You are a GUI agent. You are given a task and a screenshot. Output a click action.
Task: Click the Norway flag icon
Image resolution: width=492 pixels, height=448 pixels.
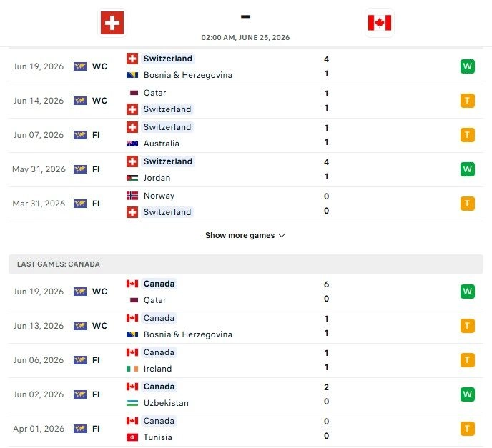point(132,196)
